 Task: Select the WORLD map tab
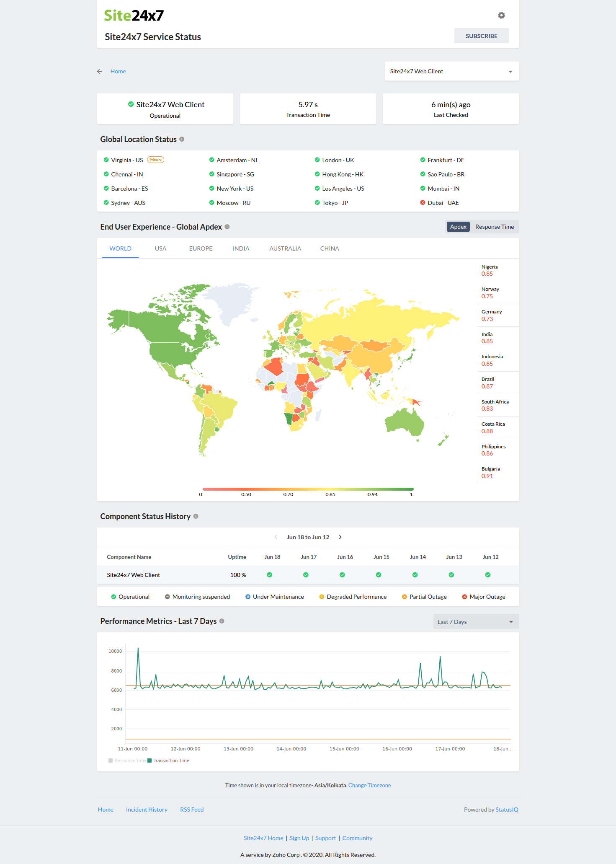point(121,248)
